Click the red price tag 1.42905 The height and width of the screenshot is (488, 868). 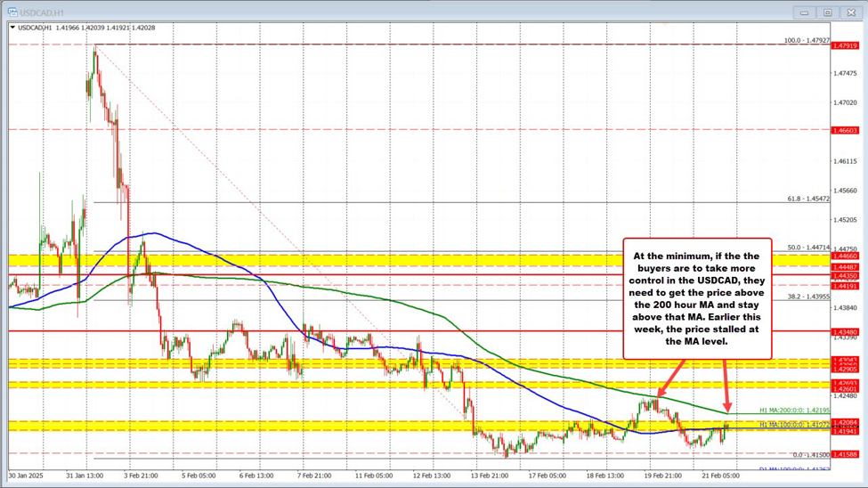pyautogui.click(x=846, y=369)
